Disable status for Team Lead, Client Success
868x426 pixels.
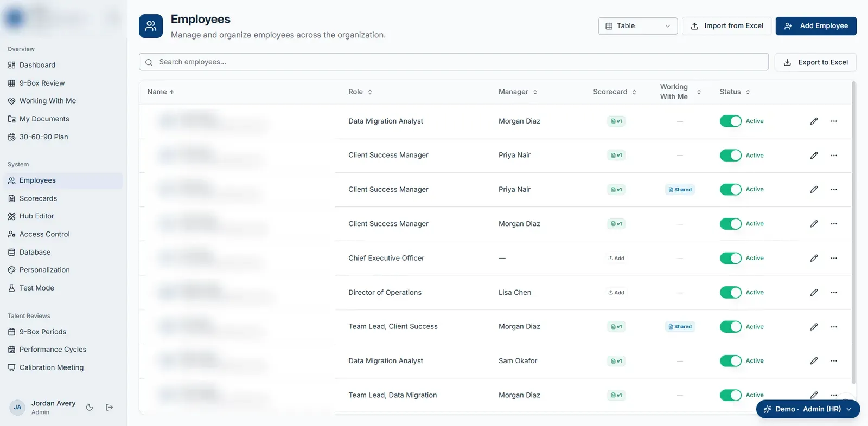(731, 327)
